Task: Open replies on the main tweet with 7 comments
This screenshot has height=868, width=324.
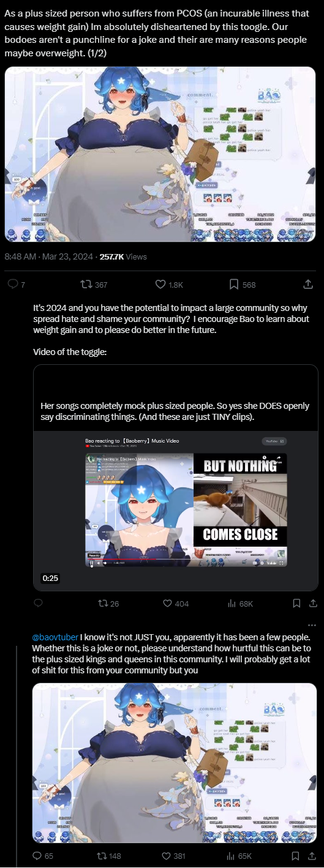Action: coord(16,284)
